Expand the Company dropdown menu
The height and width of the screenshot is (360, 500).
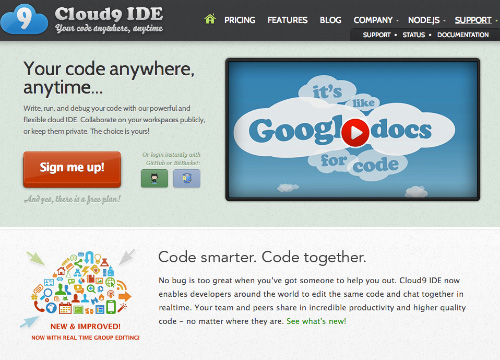point(376,20)
